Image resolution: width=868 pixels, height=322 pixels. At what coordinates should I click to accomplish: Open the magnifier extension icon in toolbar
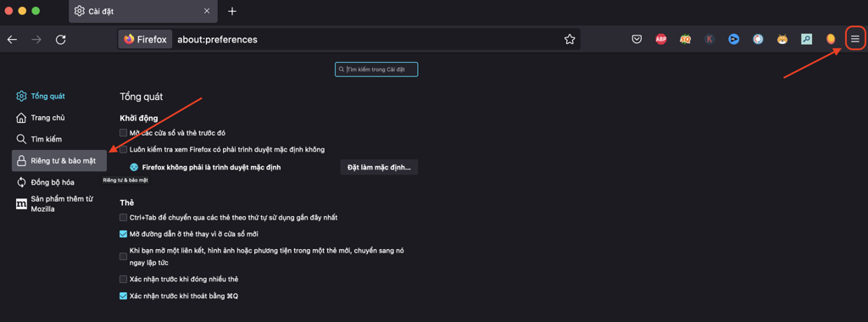click(806, 39)
